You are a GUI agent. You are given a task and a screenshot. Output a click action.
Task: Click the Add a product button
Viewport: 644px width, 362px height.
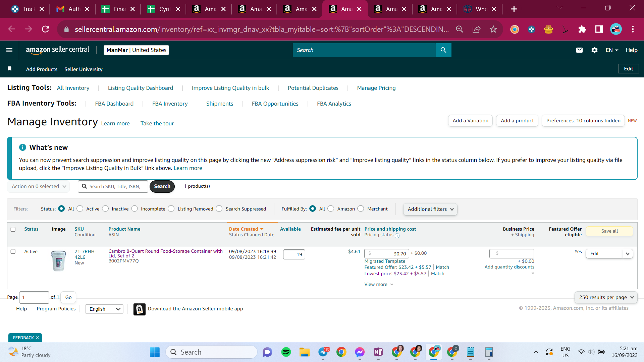pyautogui.click(x=517, y=121)
